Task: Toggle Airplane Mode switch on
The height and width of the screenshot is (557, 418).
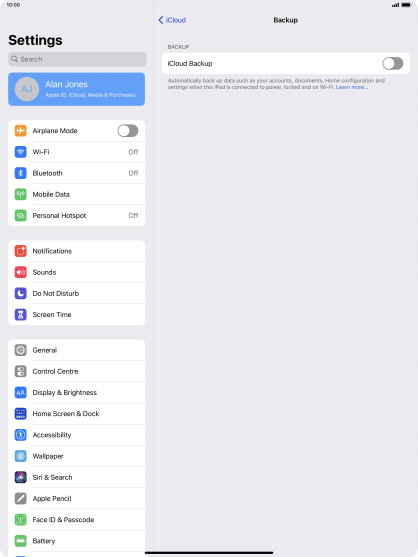Action: pos(128,131)
